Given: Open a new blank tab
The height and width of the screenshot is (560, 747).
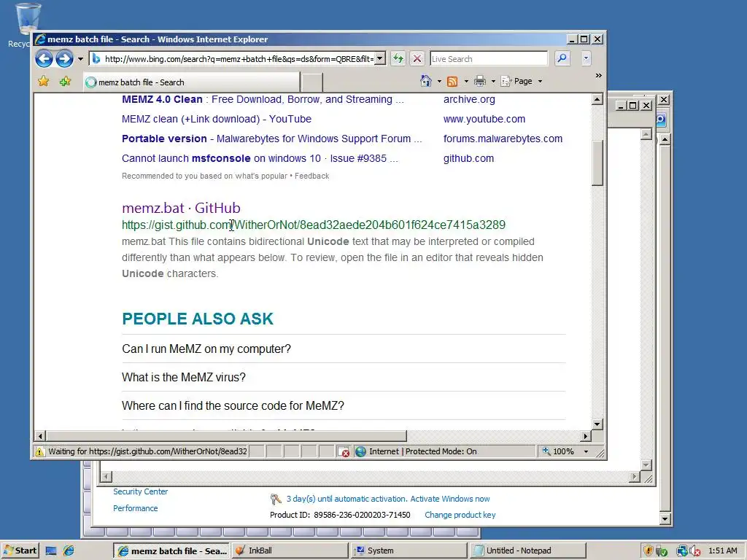Looking at the screenshot, I should [x=312, y=82].
